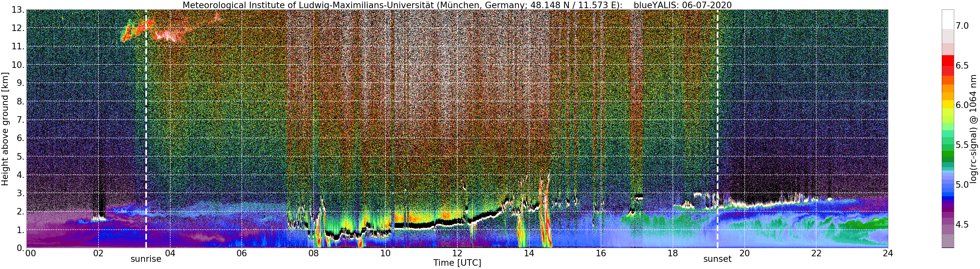Image resolution: width=980 pixels, height=269 pixels.
Task: Click the white top segment of the colorbar
Action: click(x=948, y=19)
